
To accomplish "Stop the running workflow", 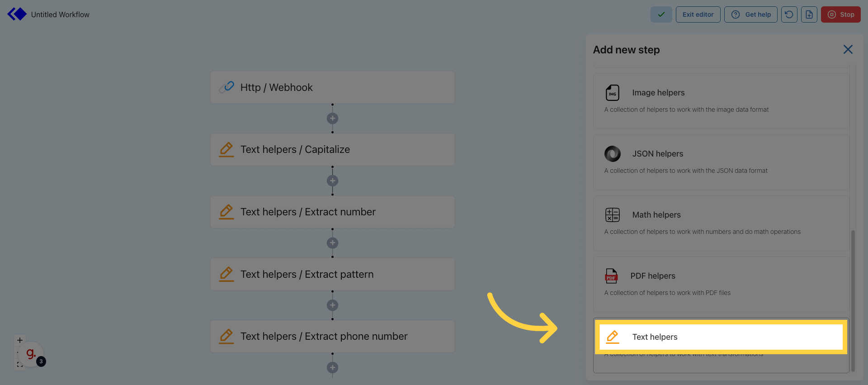I will coord(840,14).
